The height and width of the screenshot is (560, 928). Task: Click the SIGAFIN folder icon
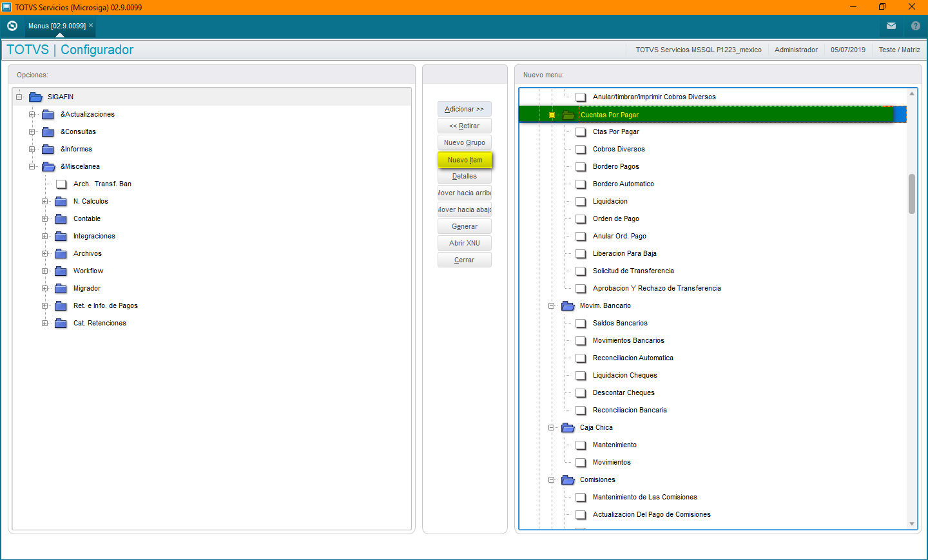[35, 97]
